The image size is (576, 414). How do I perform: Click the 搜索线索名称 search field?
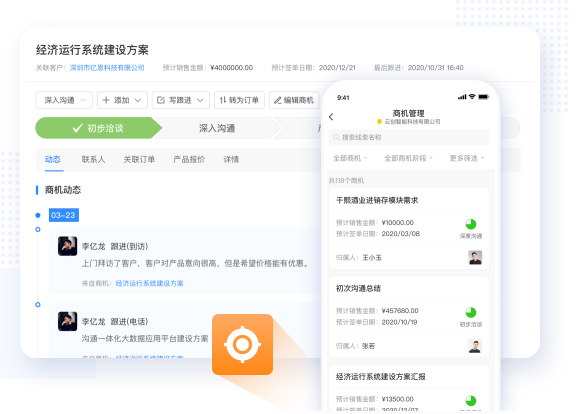[408, 137]
